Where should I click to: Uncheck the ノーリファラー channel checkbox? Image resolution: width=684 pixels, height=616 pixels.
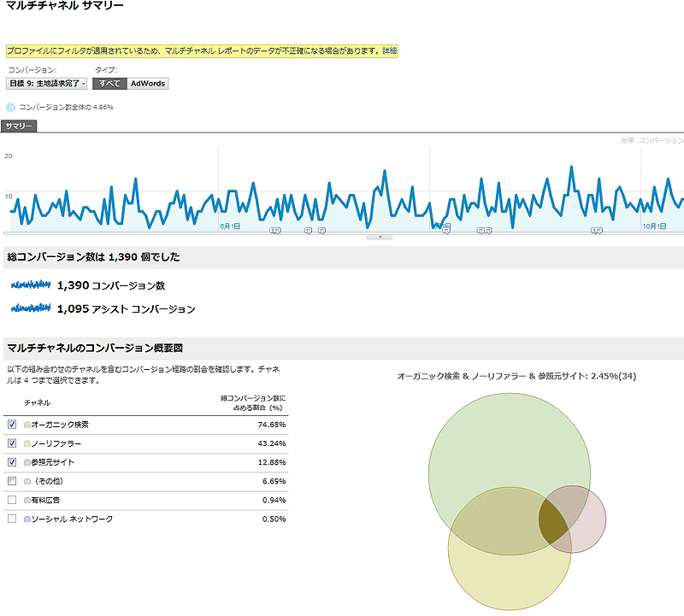pos(11,443)
